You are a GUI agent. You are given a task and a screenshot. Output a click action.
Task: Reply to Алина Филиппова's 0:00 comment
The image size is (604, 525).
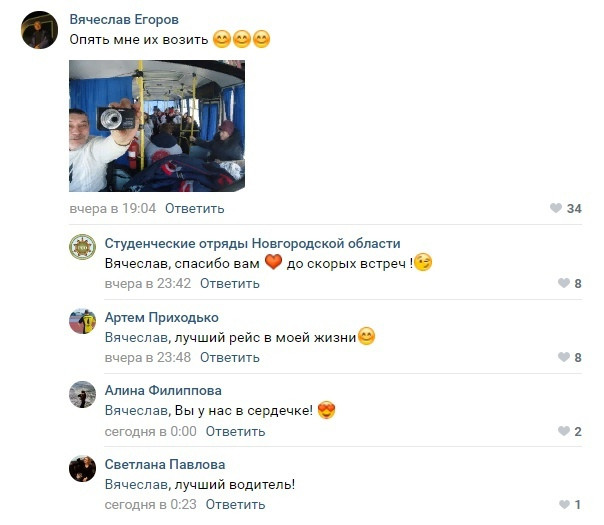[235, 431]
